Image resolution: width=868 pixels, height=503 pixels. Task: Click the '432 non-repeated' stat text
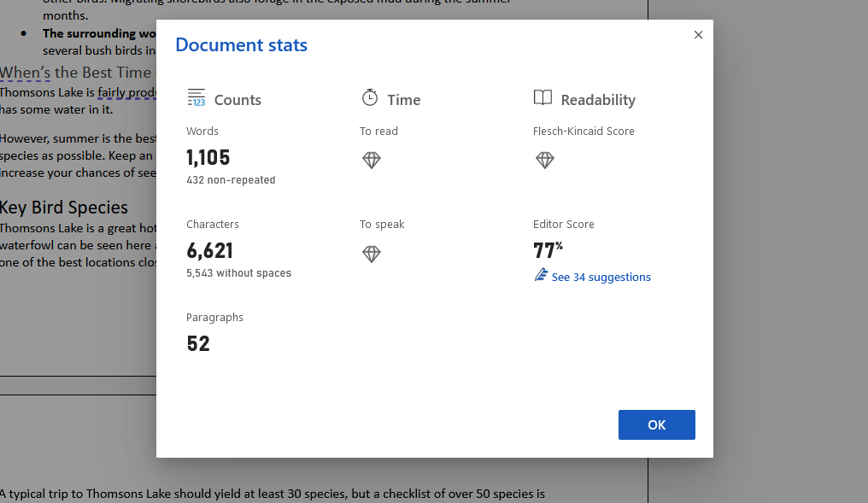tap(231, 179)
